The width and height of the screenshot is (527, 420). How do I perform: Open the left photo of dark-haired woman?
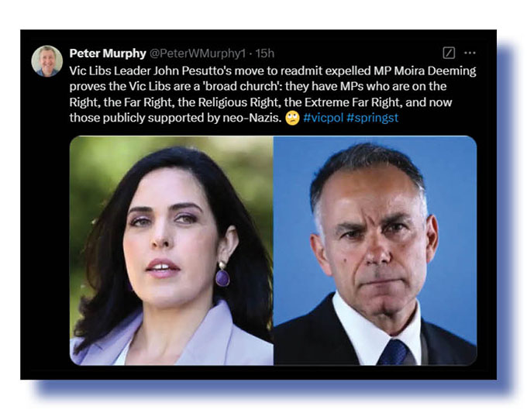[x=171, y=250]
